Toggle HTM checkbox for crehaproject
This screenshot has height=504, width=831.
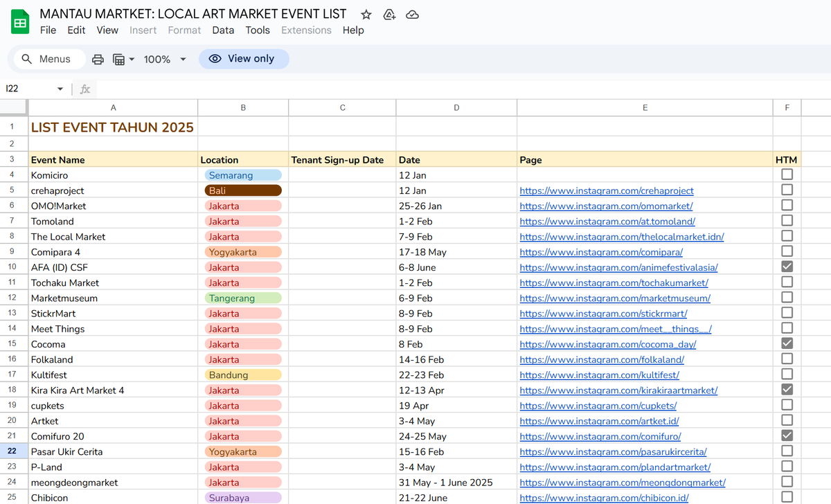787,190
